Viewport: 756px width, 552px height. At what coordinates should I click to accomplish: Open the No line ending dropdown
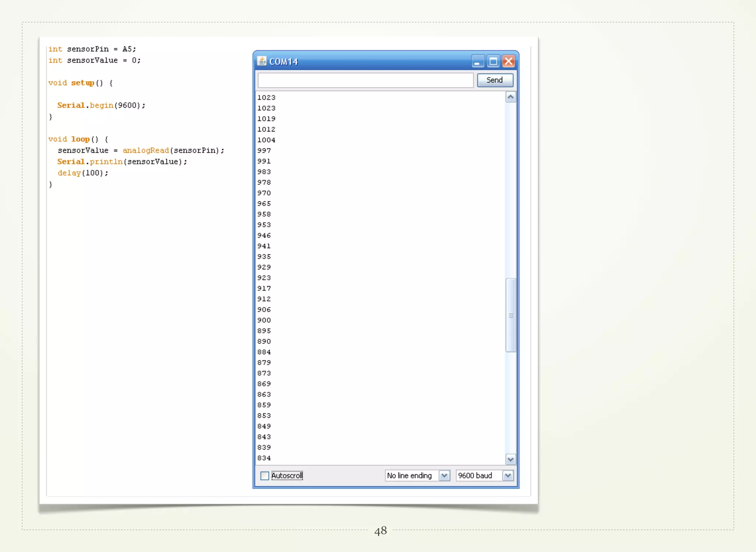pos(417,476)
